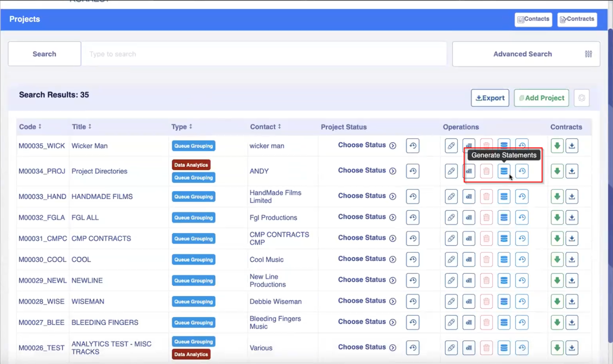Click the Export button
This screenshot has width=613, height=364.
tap(490, 98)
